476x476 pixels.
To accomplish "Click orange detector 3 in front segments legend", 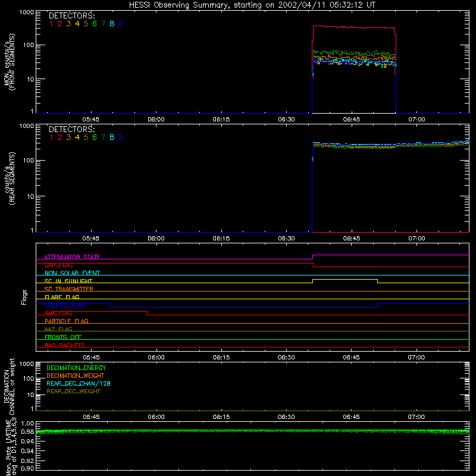I will point(68,24).
